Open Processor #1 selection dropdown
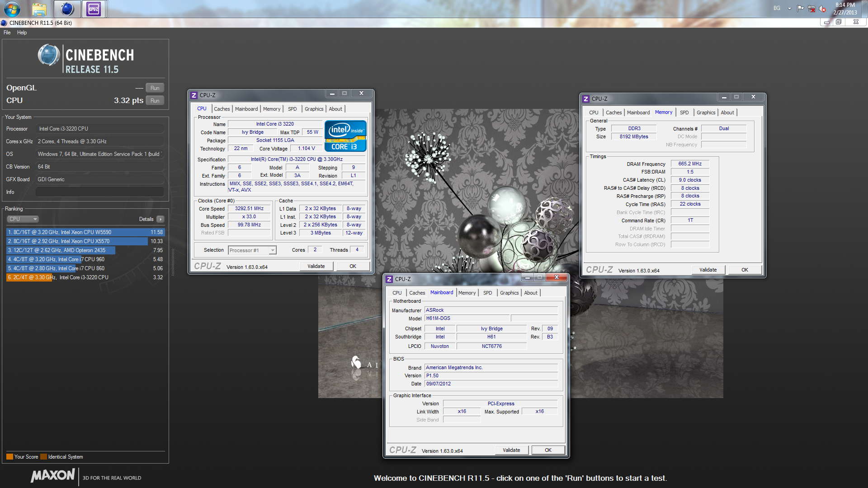Screen dimensions: 868x488 coord(252,250)
